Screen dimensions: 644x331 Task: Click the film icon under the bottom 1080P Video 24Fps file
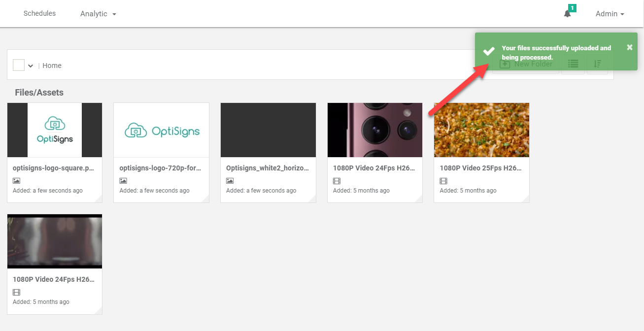tap(16, 292)
